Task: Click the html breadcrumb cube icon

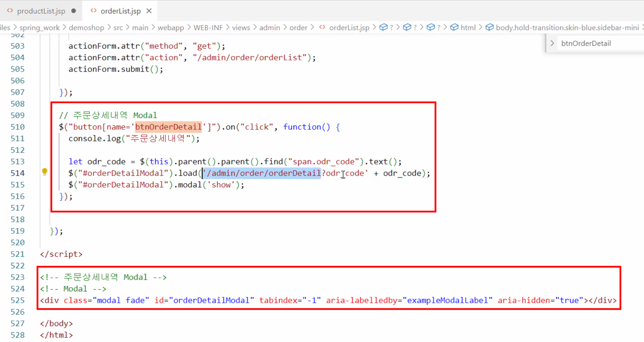Action: pyautogui.click(x=454, y=27)
